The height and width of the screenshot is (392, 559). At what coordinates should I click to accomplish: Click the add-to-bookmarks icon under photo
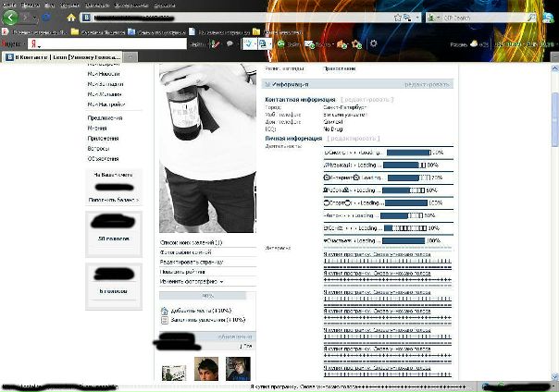(165, 320)
